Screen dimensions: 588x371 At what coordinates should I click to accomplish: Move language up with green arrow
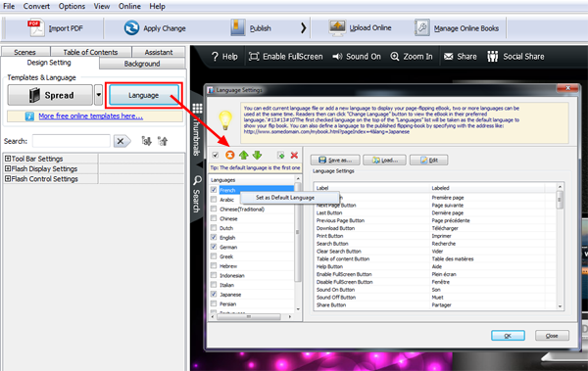(x=244, y=155)
